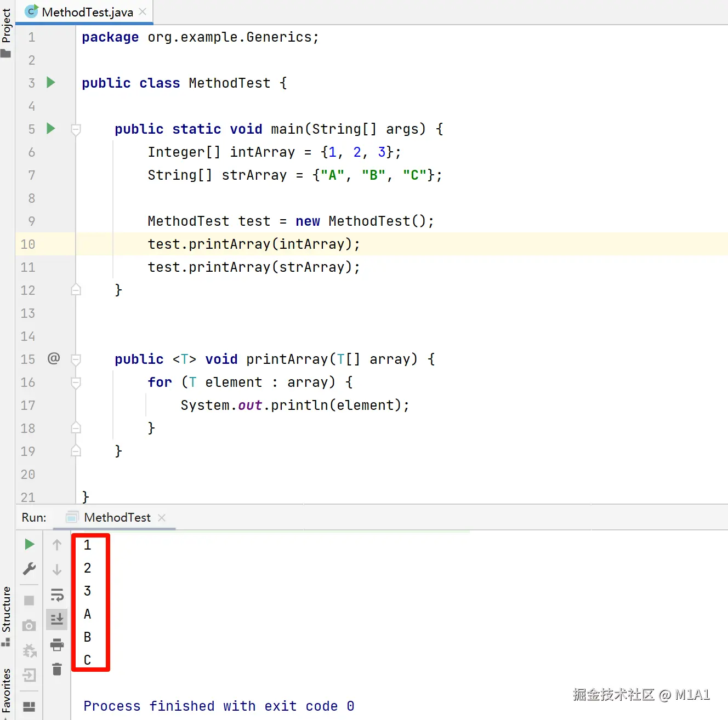Open the Structure tool window
728x720 pixels.
[6, 616]
